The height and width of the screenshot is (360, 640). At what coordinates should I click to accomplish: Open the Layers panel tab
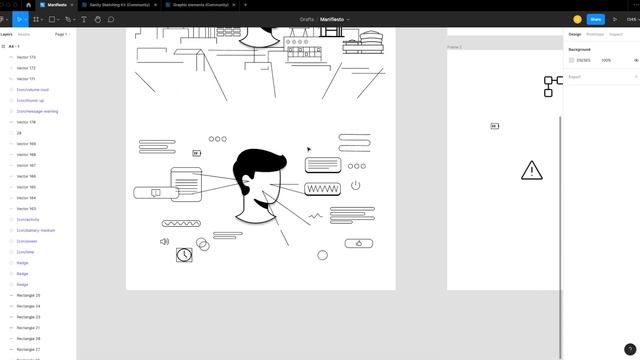pos(6,34)
